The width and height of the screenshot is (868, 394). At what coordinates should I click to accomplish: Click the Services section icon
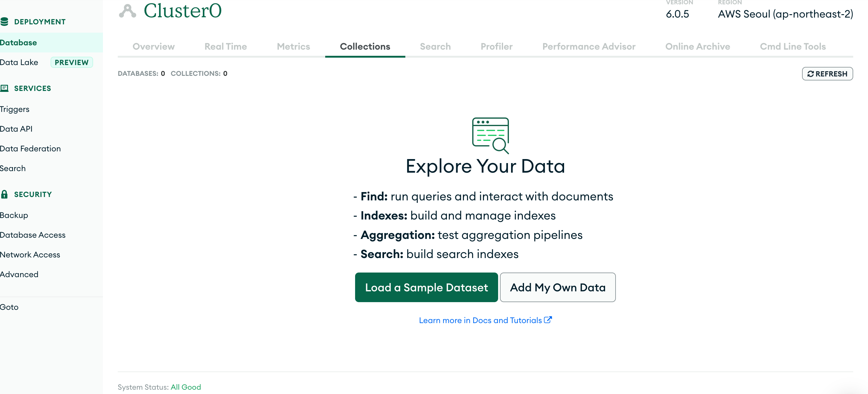(x=4, y=88)
